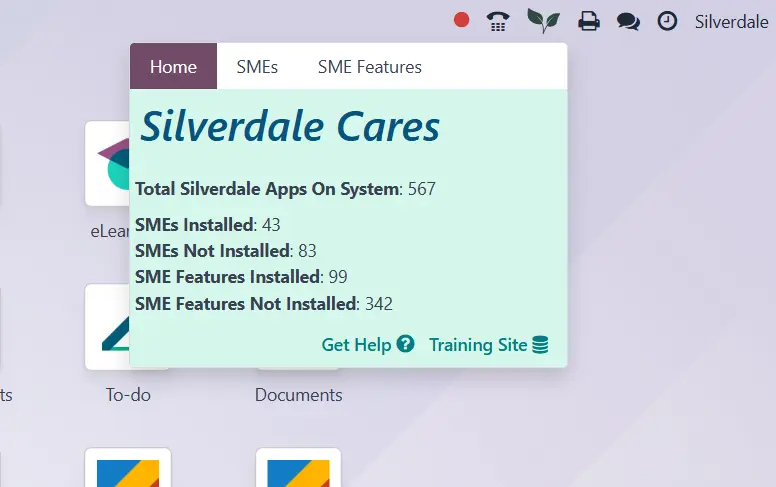Switch to the Home tab
Viewport: 776px width, 487px height.
coord(173,67)
